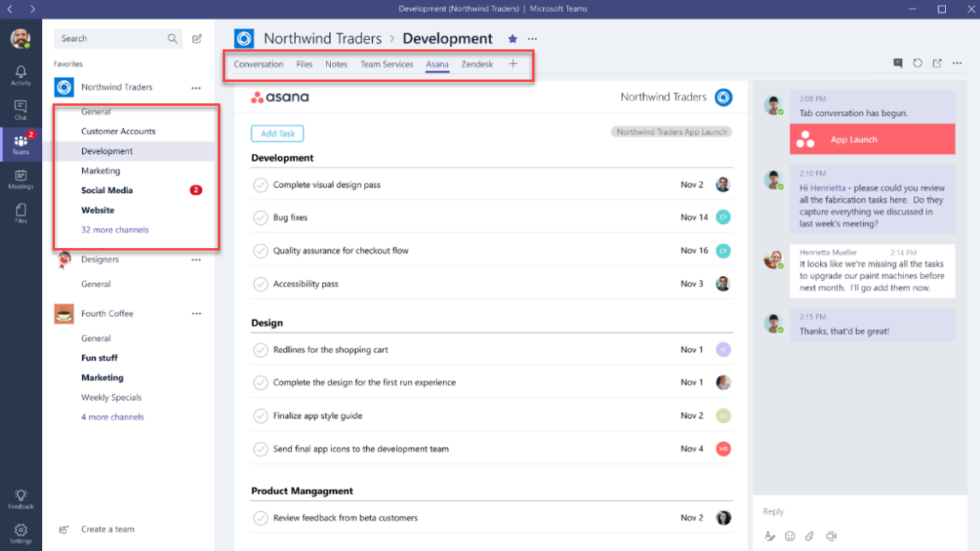Click the Create a team icon
This screenshot has width=980, height=551.
tap(64, 529)
